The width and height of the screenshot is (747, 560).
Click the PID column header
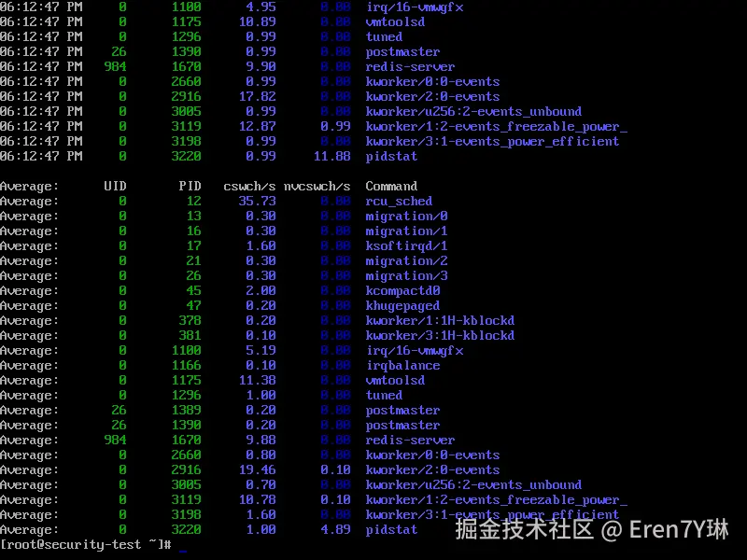[190, 186]
